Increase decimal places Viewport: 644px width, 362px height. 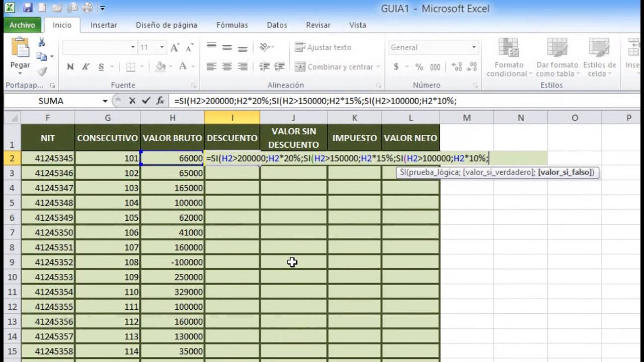pos(457,67)
